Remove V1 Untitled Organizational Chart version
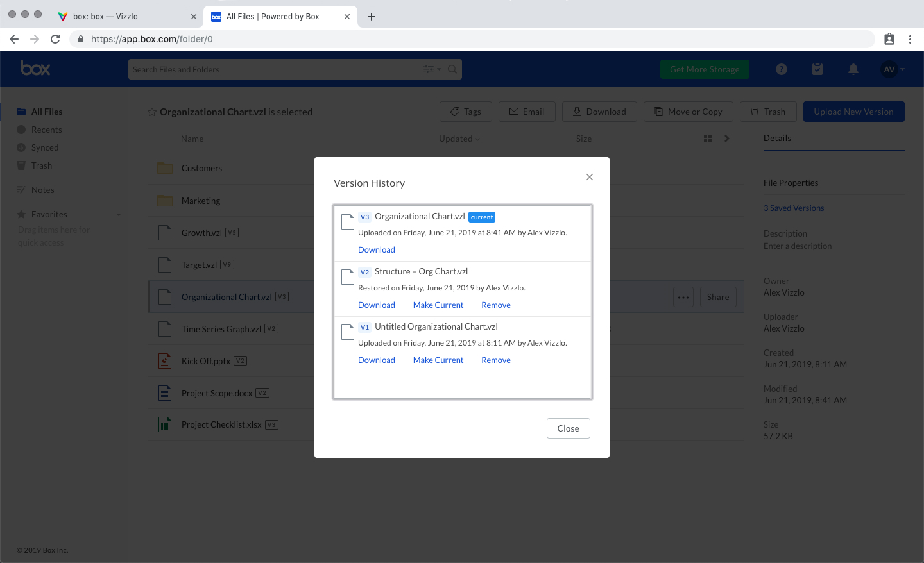The height and width of the screenshot is (563, 924). tap(496, 360)
